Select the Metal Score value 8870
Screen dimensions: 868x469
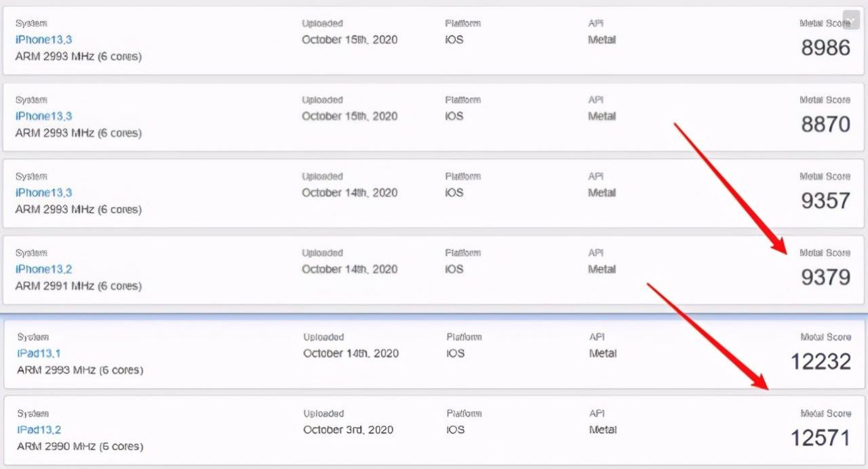pos(825,124)
